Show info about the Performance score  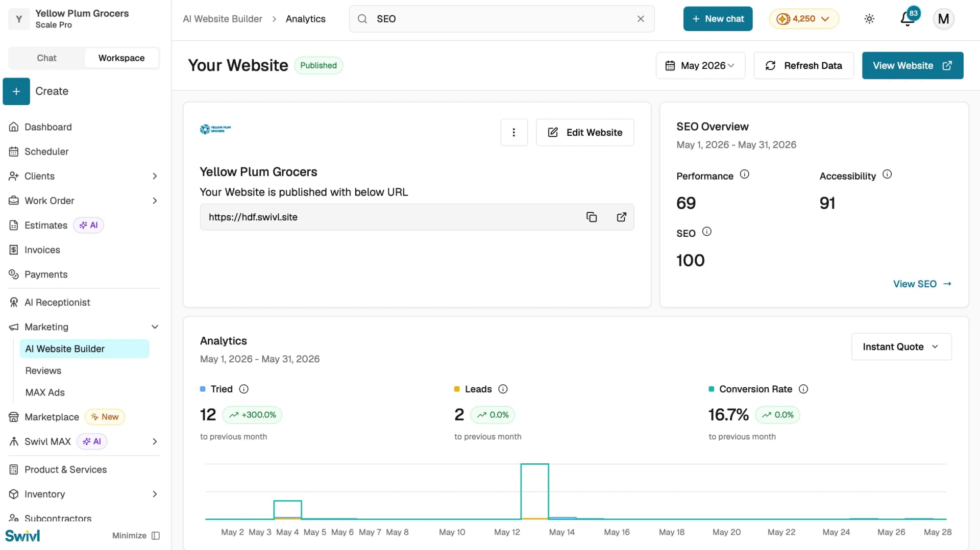click(x=744, y=174)
